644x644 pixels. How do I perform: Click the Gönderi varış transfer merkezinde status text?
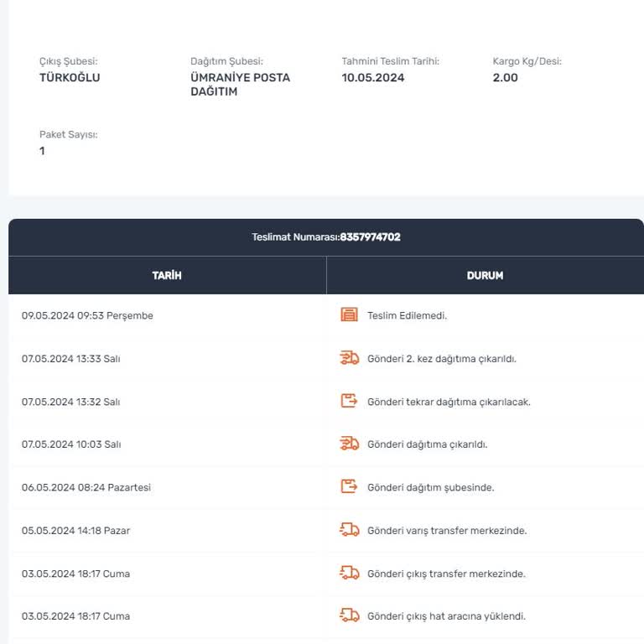[447, 531]
